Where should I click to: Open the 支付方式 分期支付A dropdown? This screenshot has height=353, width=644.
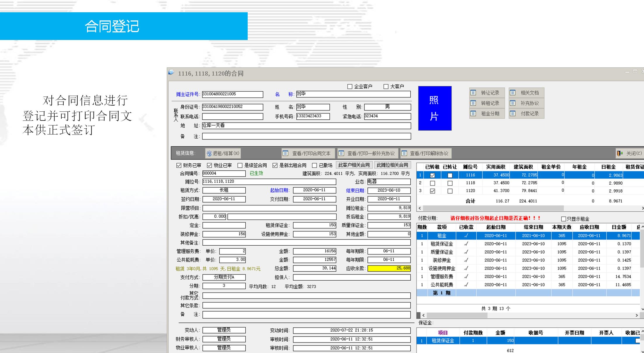[x=224, y=277]
